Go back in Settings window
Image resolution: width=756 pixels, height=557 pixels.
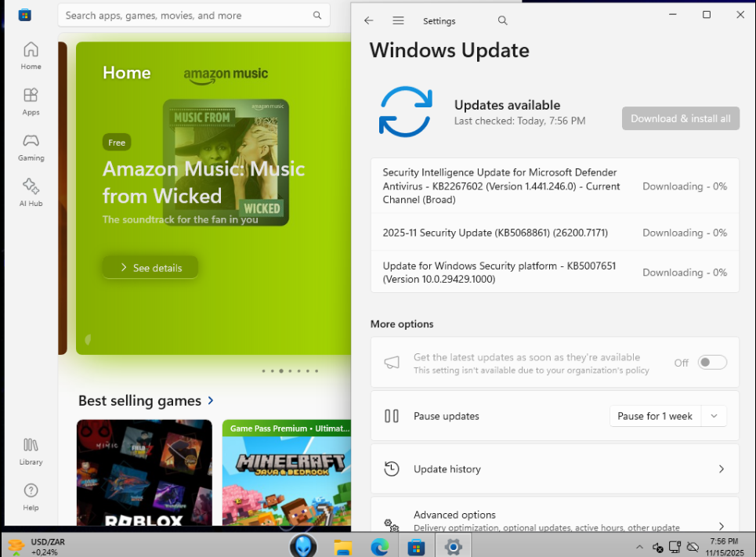[369, 20]
